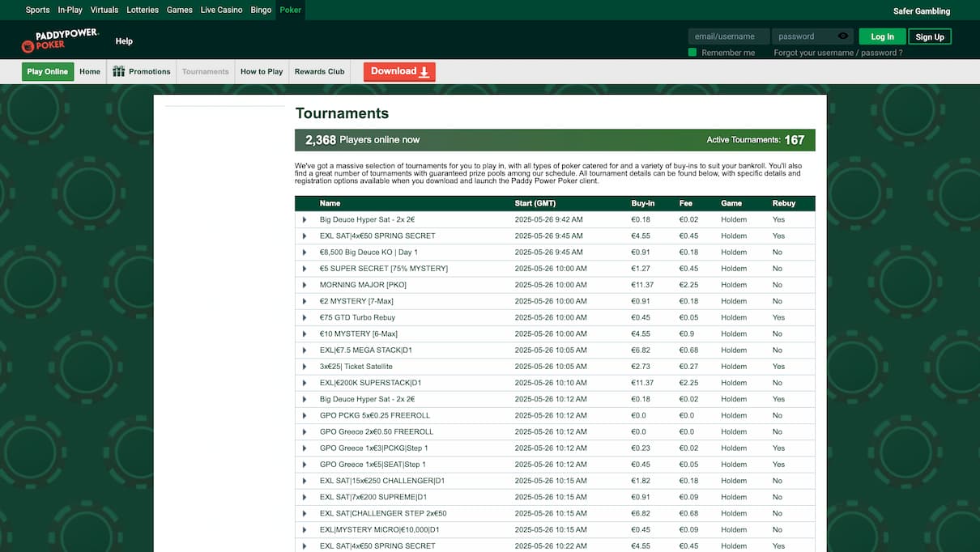
Task: Switch to the Games section
Action: tap(180, 10)
